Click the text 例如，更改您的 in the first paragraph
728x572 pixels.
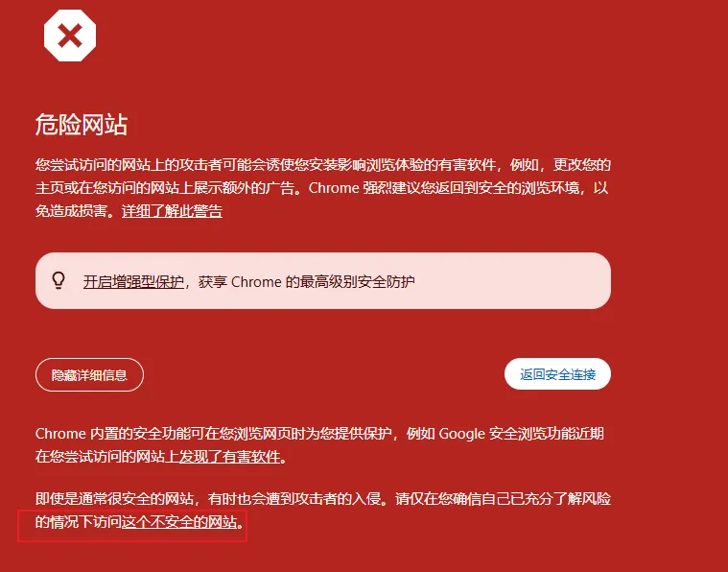[x=560, y=164]
